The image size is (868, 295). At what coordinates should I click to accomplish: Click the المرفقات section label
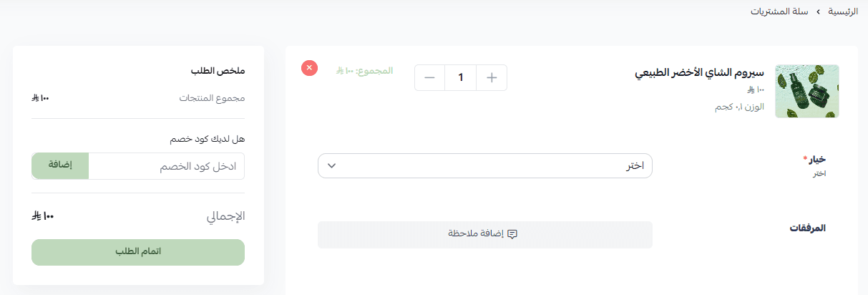click(807, 228)
